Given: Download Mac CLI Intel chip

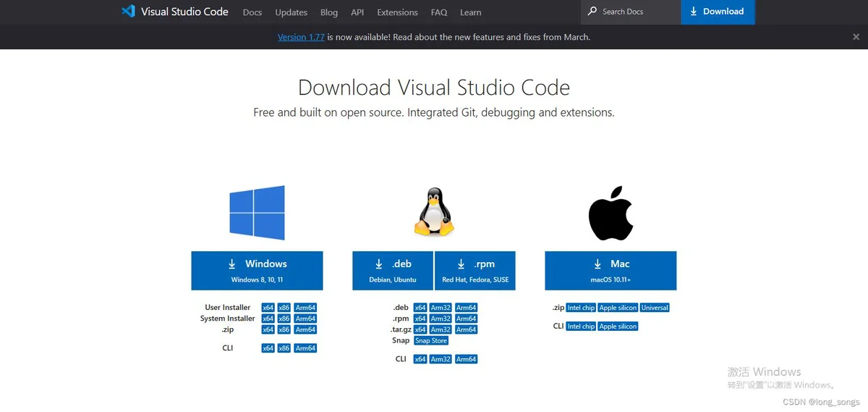Looking at the screenshot, I should [x=581, y=327].
